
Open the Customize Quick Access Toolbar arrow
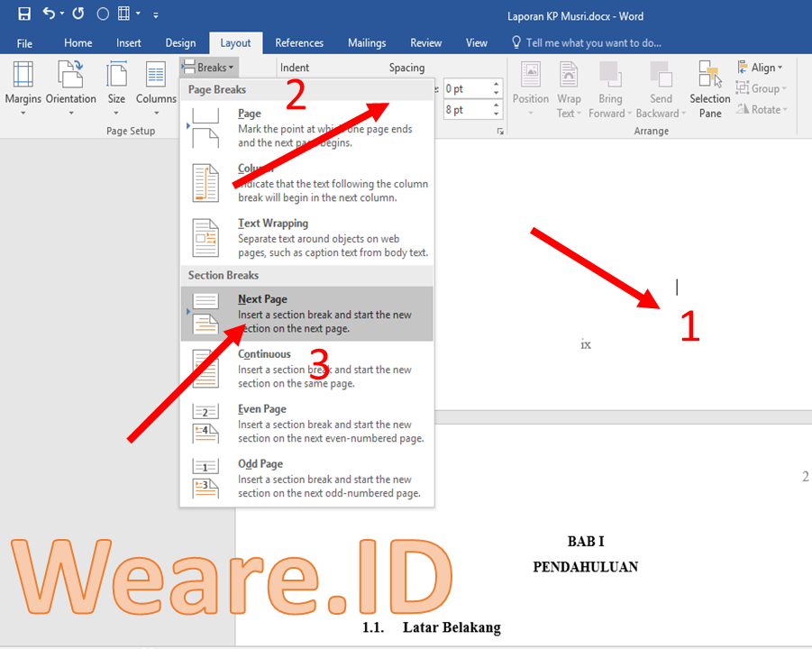155,15
